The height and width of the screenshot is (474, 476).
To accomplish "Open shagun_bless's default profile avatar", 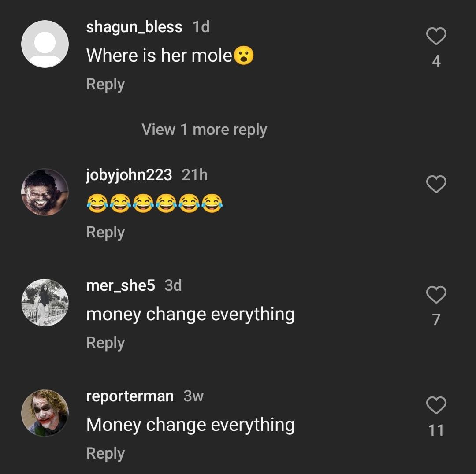I will [x=45, y=44].
